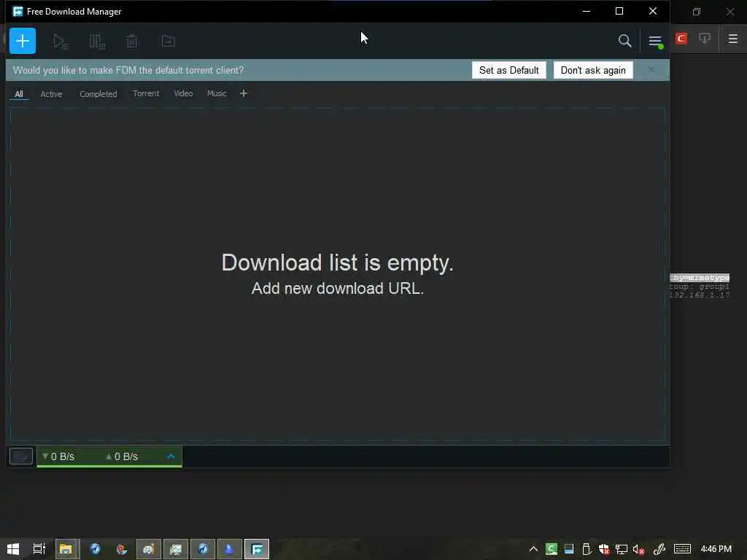Toggle the snail mode button in status bar

pos(21,456)
